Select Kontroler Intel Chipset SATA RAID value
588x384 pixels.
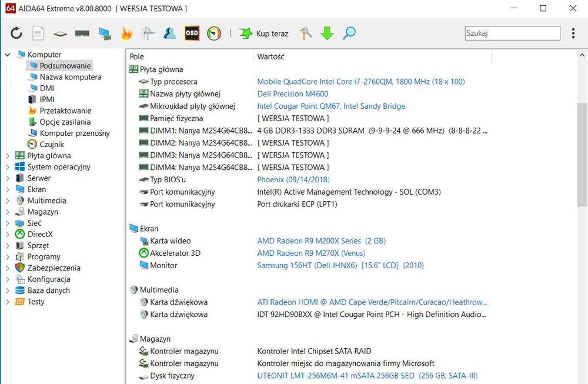pyautogui.click(x=314, y=351)
